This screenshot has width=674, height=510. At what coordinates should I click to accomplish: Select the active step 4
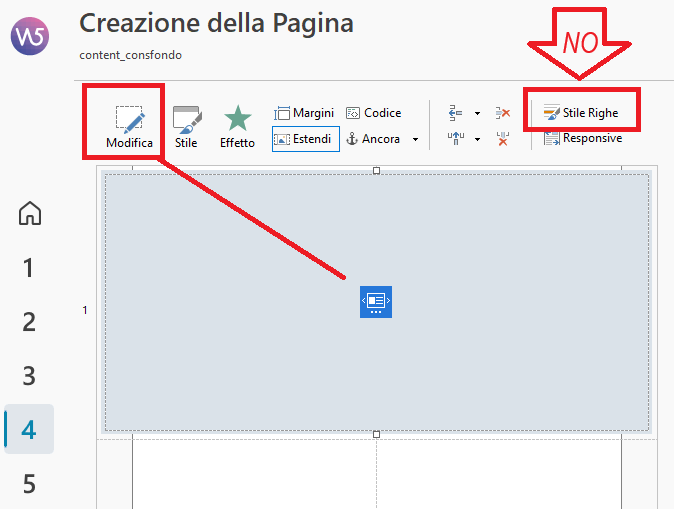pos(29,429)
